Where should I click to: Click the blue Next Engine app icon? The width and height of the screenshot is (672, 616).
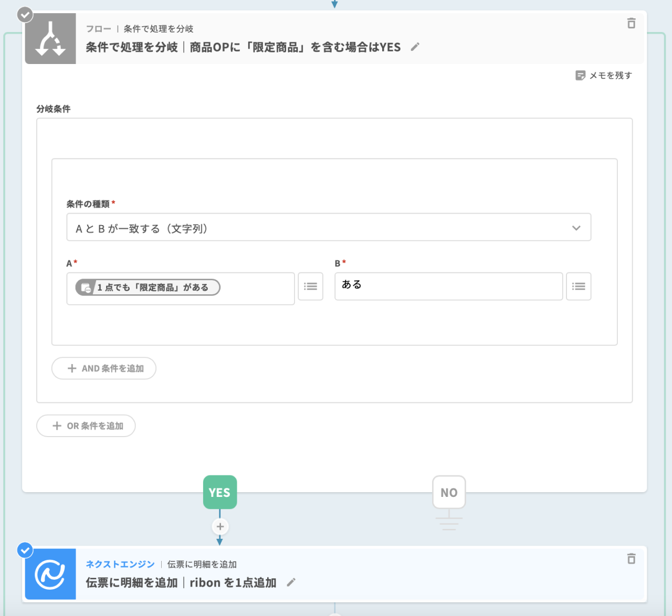(x=50, y=574)
